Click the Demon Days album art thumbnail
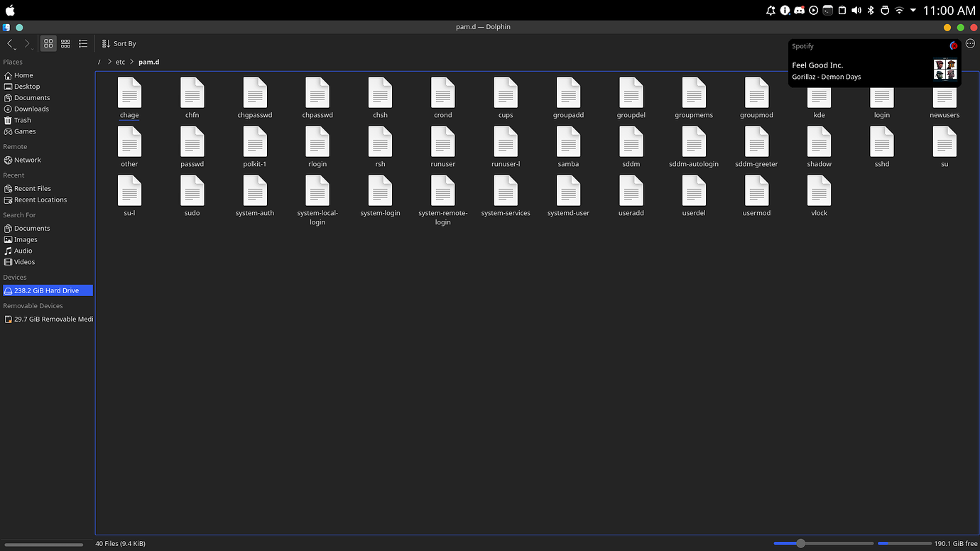Screen dimensions: 980x551 (x=945, y=69)
